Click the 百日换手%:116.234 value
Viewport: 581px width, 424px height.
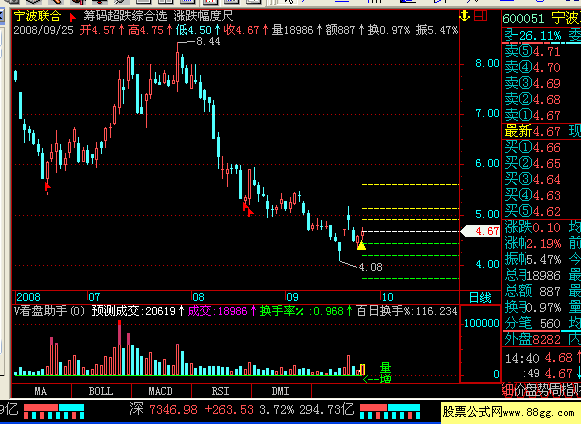(407, 311)
